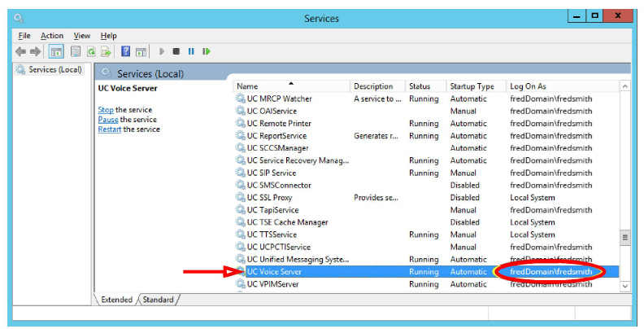Click the UC Remote Printer gear icon
This screenshot has width=644, height=329.
240,123
